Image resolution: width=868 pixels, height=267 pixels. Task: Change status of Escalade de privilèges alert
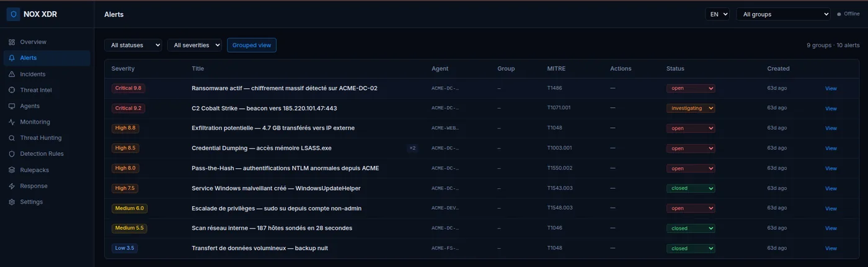(691, 208)
